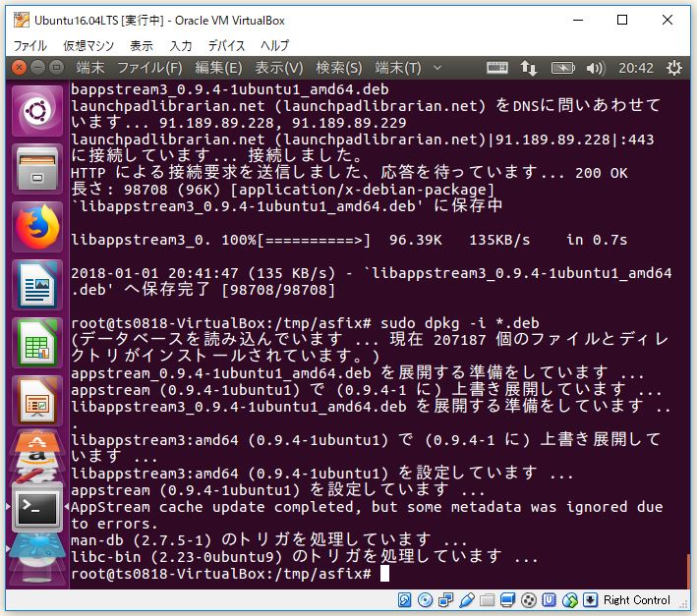Open keyboard input indicator in Ubuntu panel
The image size is (697, 616).
click(x=497, y=68)
